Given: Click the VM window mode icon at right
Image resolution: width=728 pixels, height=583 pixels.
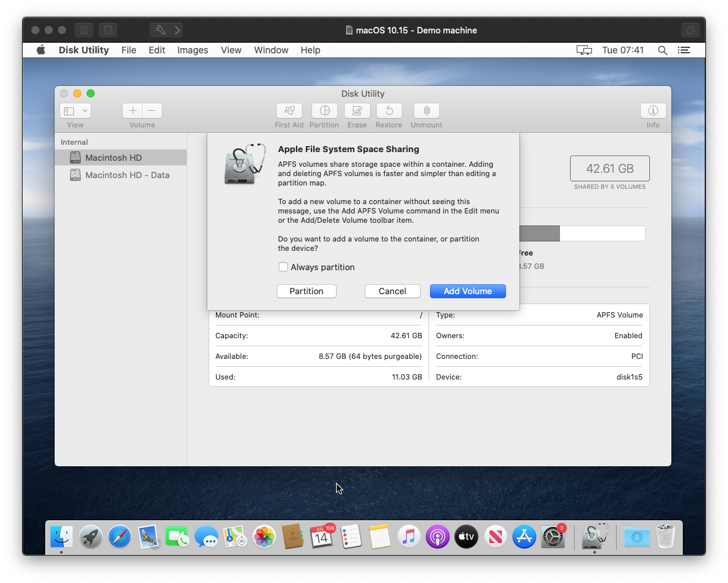Looking at the screenshot, I should [691, 30].
